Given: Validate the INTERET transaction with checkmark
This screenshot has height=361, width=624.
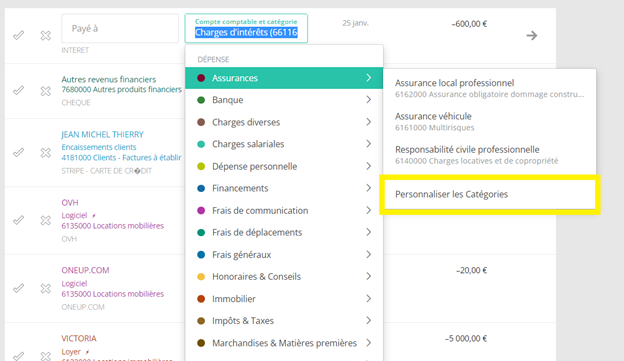Looking at the screenshot, I should [x=18, y=35].
